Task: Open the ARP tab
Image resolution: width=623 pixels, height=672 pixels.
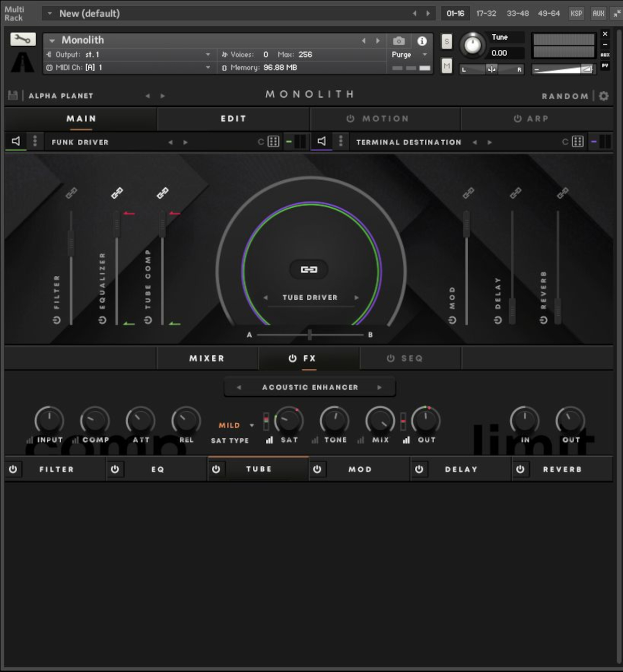Action: coord(537,119)
